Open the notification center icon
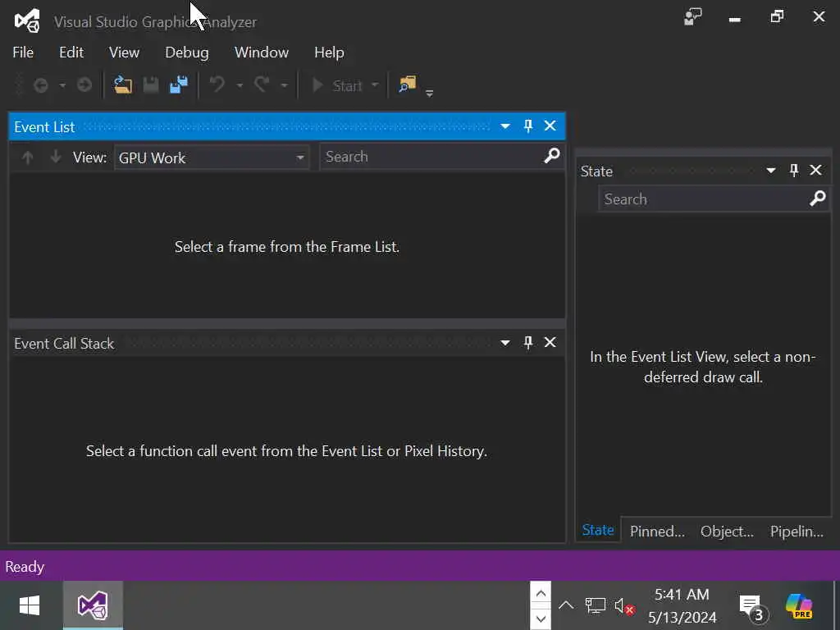Screen dimensions: 840x630 (x=753, y=607)
